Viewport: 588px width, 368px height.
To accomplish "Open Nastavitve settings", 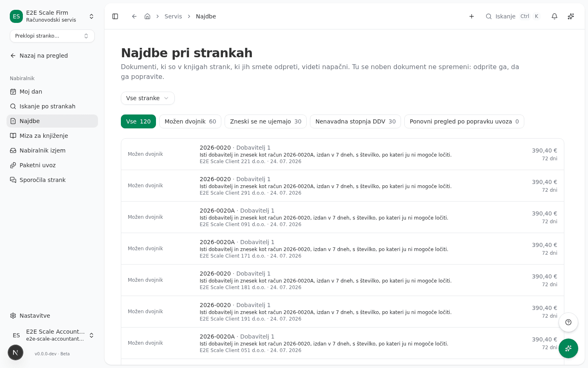I will 52,316.
